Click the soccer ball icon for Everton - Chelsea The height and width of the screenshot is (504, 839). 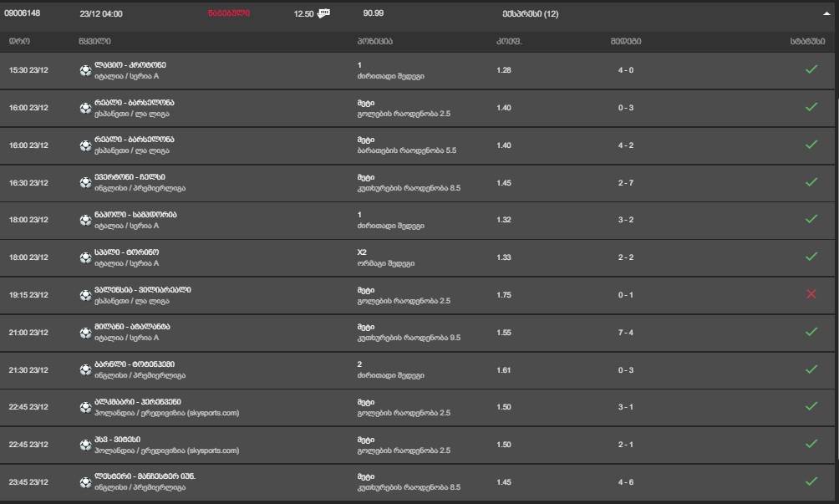[85, 182]
